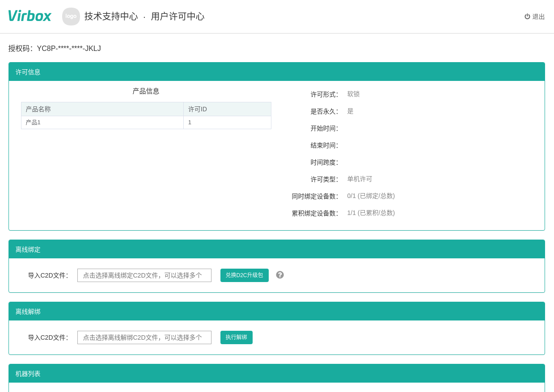This screenshot has height=392, width=554.
Task: Click the 同时绑定设备数 label
Action: 315,196
